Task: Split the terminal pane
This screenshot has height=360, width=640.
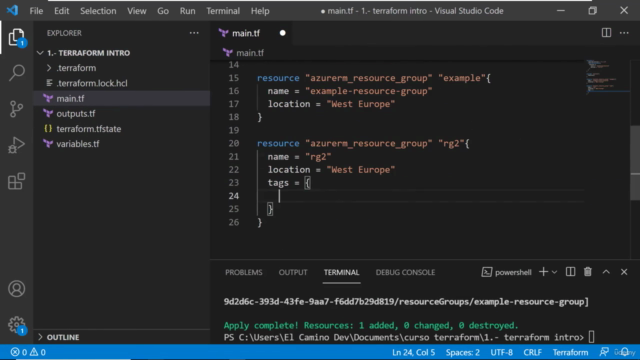Action: coord(570,272)
